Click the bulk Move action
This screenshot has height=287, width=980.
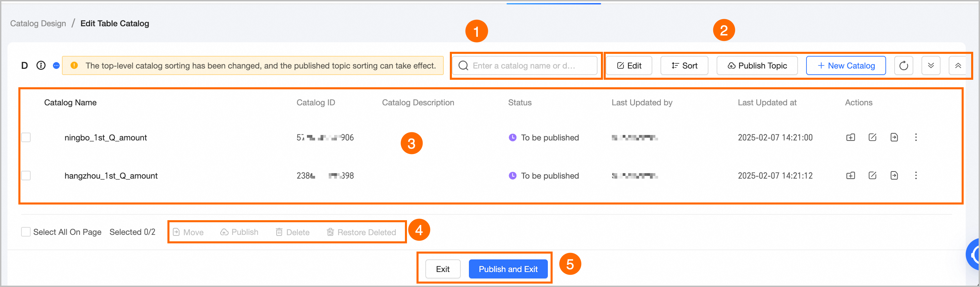[x=188, y=232]
